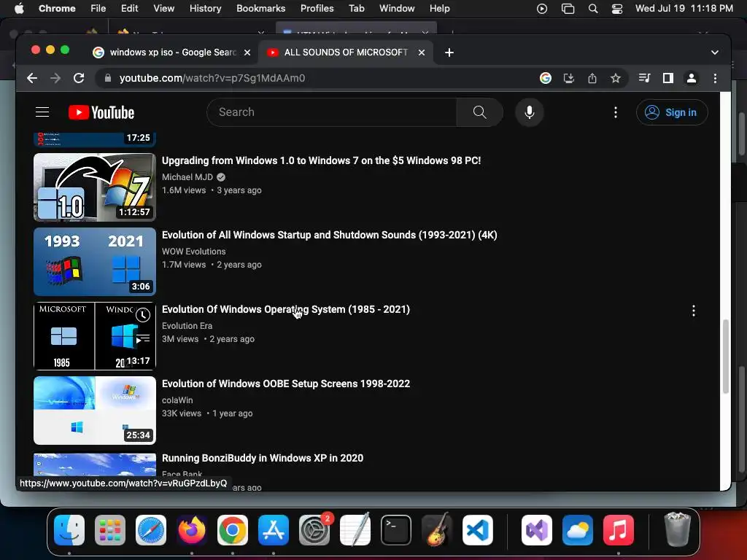747x560 pixels.
Task: Open Chrome's three-dot menu
Action: 715,78
